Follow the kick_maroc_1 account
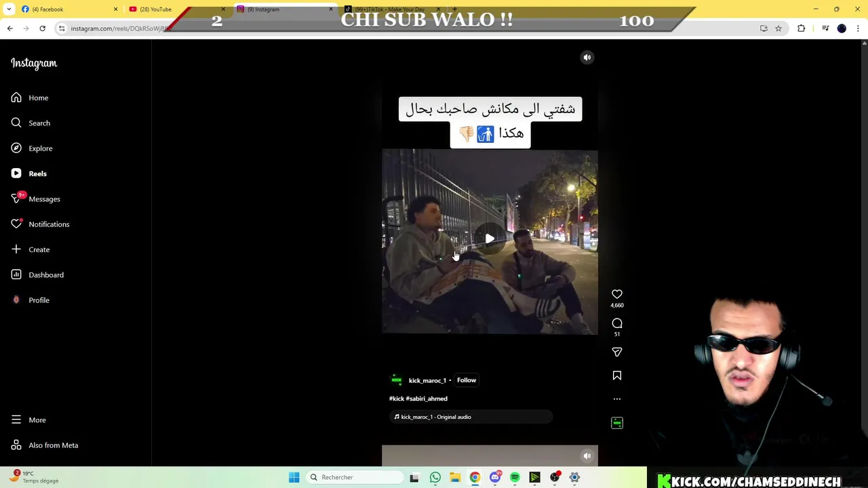This screenshot has height=488, width=868. coord(467,380)
